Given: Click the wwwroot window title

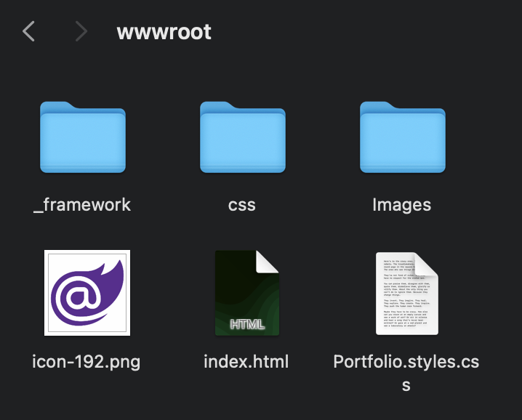Looking at the screenshot, I should (x=164, y=32).
